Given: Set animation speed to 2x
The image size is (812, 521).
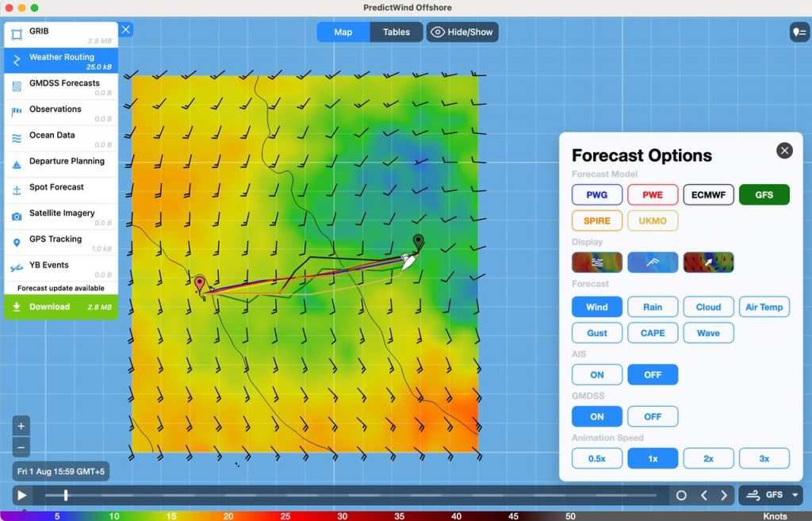Looking at the screenshot, I should pos(708,458).
